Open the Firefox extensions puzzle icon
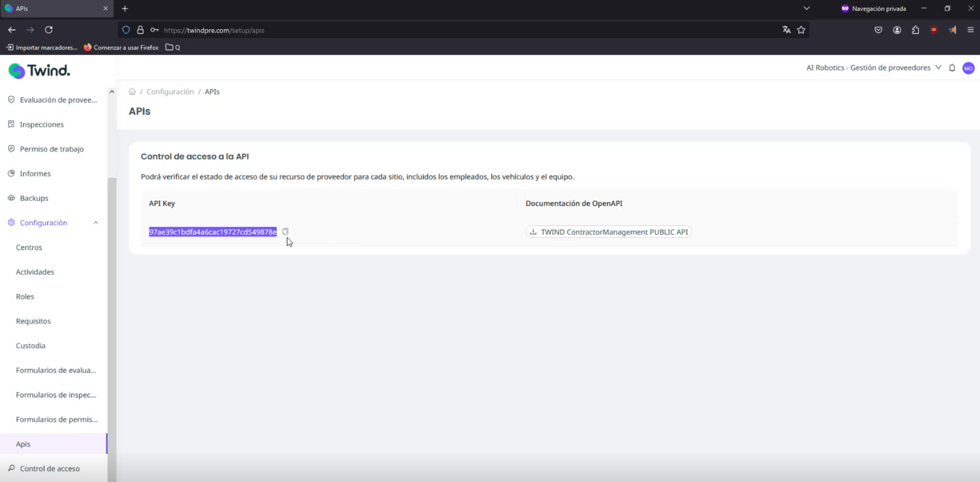 point(915,30)
